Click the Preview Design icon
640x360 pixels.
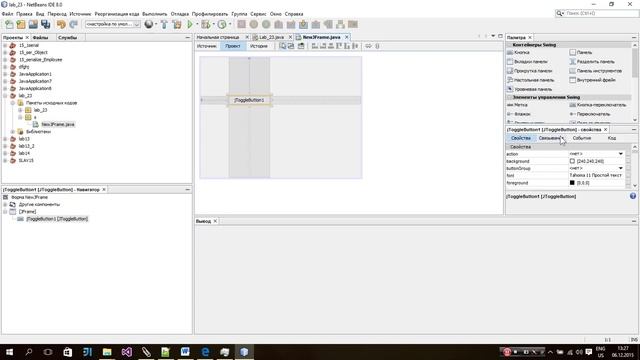[301, 46]
